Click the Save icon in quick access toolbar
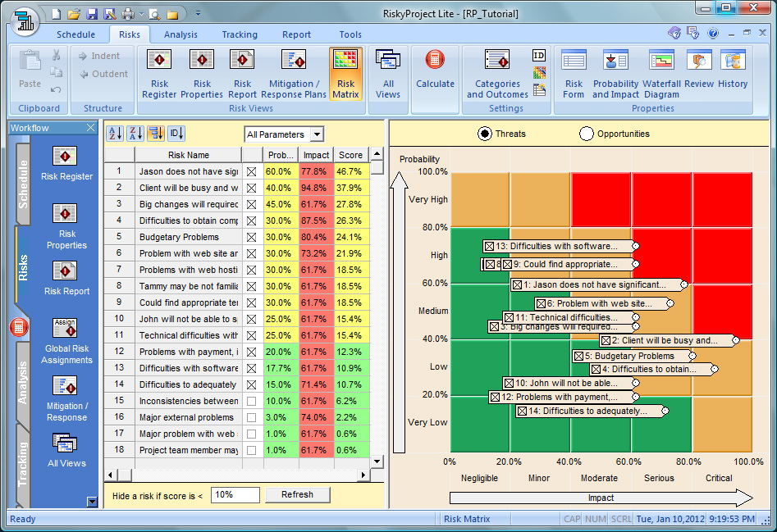Screen dimensions: 777x532 click(92, 14)
